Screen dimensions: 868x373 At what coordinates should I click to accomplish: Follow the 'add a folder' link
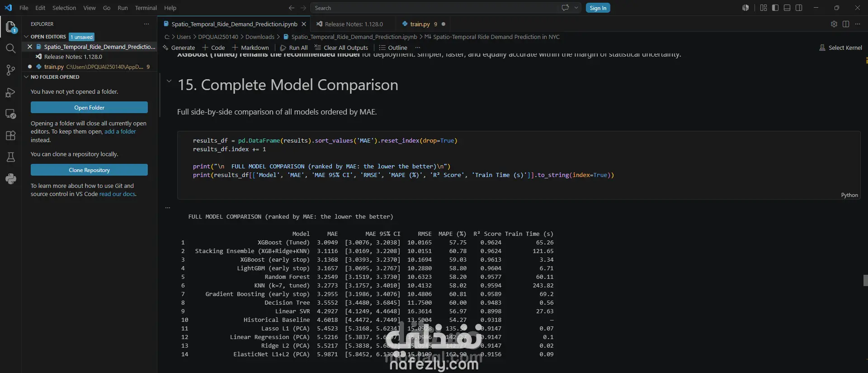tap(120, 132)
